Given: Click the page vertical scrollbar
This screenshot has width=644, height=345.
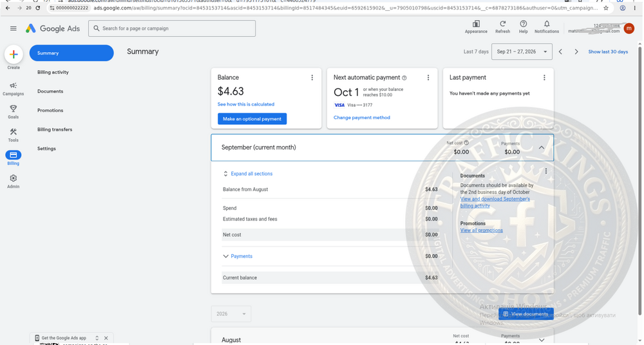Looking at the screenshot, I should click(640, 181).
